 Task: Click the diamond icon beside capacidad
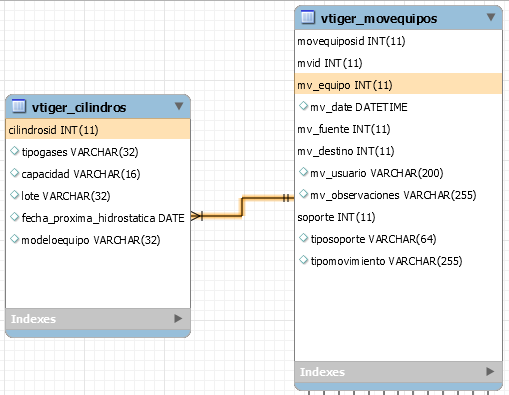pos(15,173)
